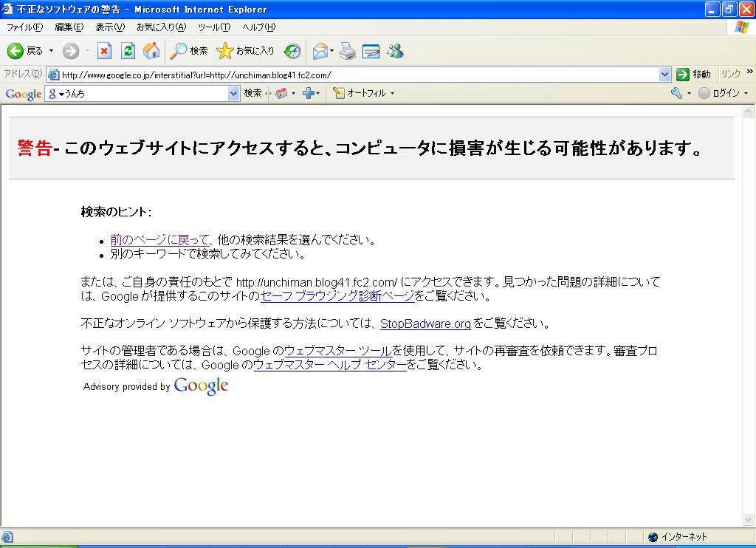Click the Google toolbar 検索 search button
The image size is (756, 548).
click(x=252, y=93)
